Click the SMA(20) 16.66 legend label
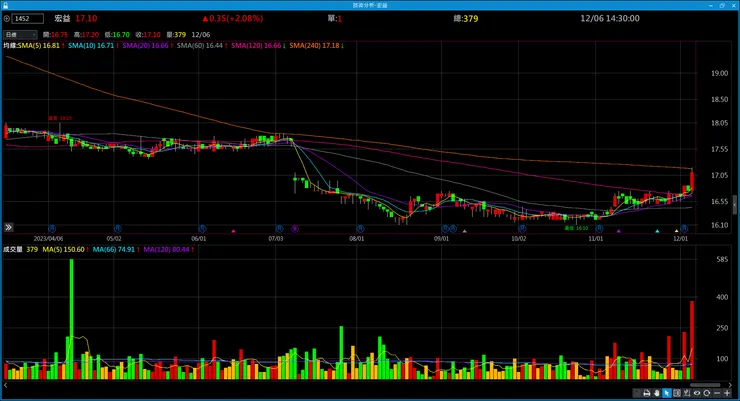 click(145, 46)
